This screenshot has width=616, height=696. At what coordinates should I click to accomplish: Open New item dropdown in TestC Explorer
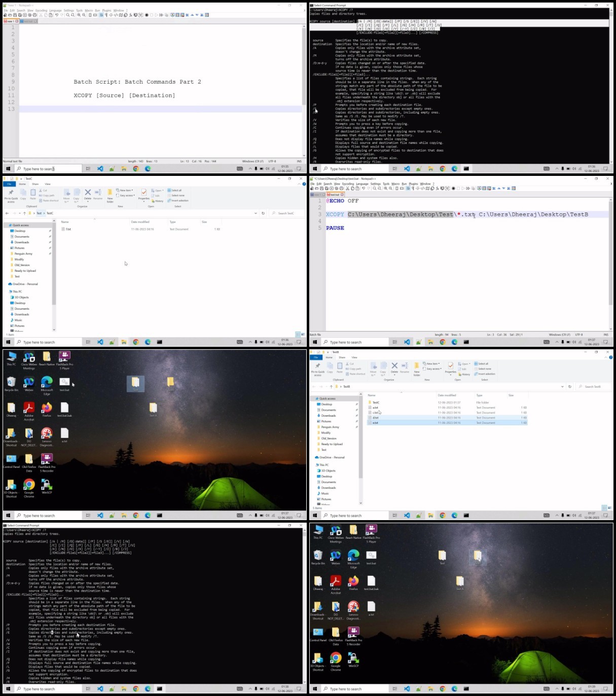click(125, 191)
